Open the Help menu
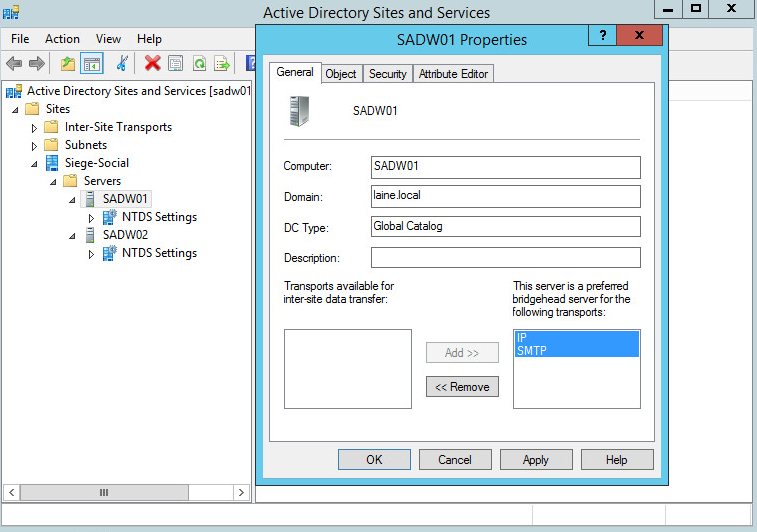757x532 pixels. click(149, 39)
